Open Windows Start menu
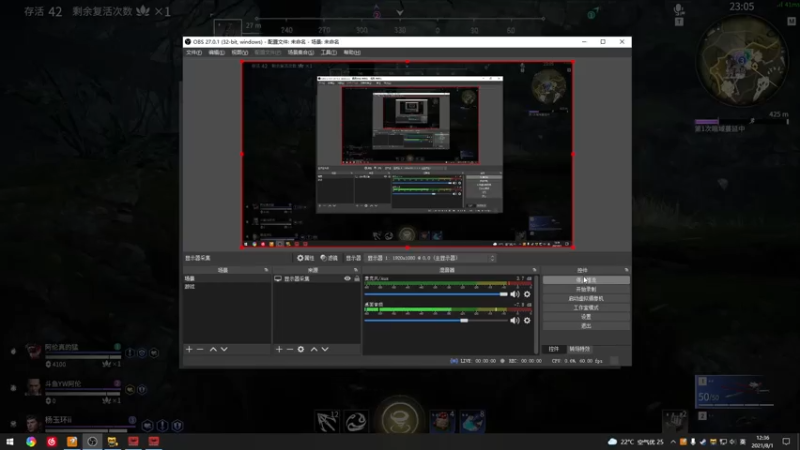 (10, 442)
